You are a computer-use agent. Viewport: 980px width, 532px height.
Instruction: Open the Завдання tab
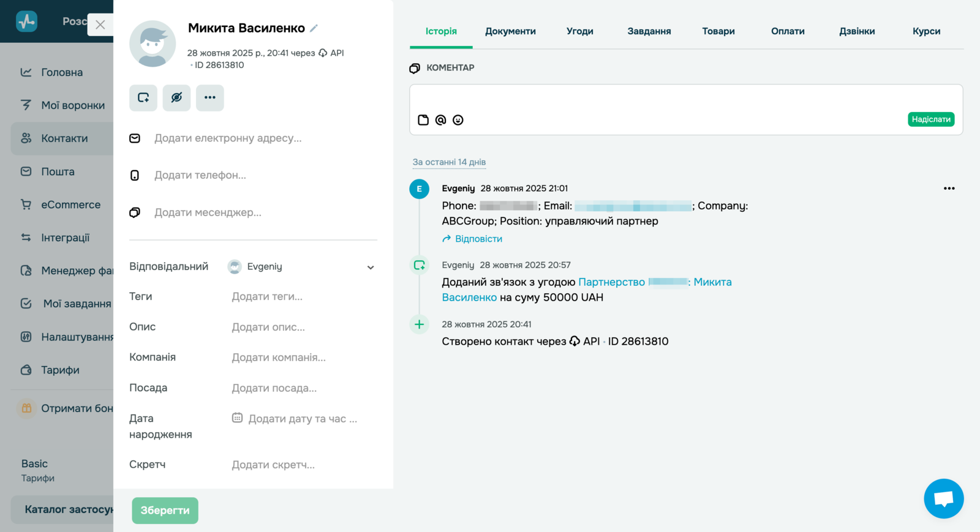[x=649, y=31]
